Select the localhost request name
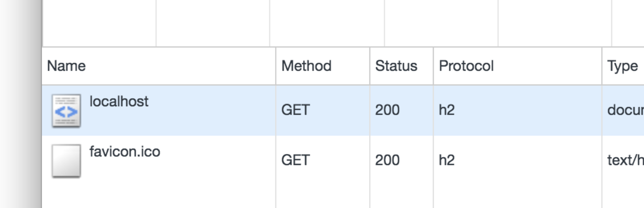Screen dimensions: 644x208 pyautogui.click(x=119, y=101)
